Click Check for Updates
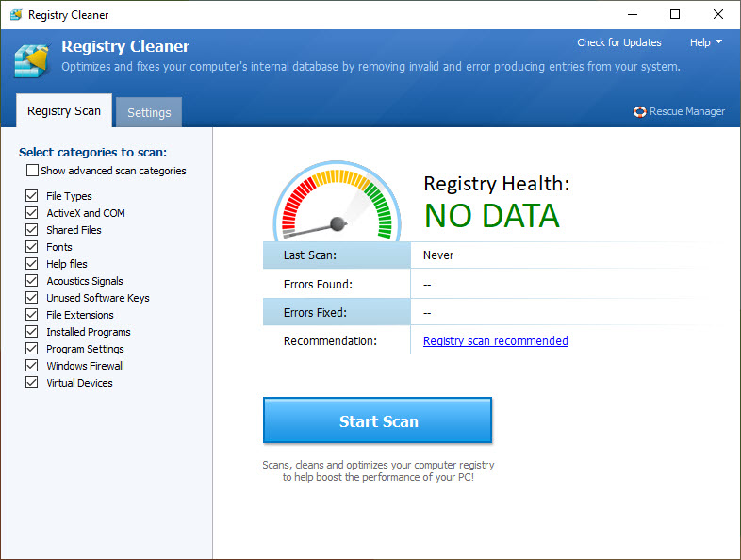 [619, 42]
